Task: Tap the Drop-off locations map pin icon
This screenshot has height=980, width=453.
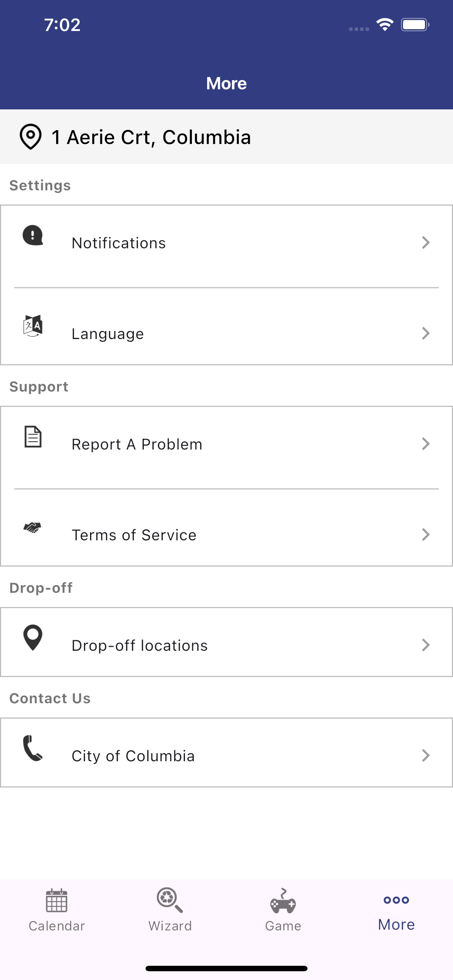Action: [33, 638]
